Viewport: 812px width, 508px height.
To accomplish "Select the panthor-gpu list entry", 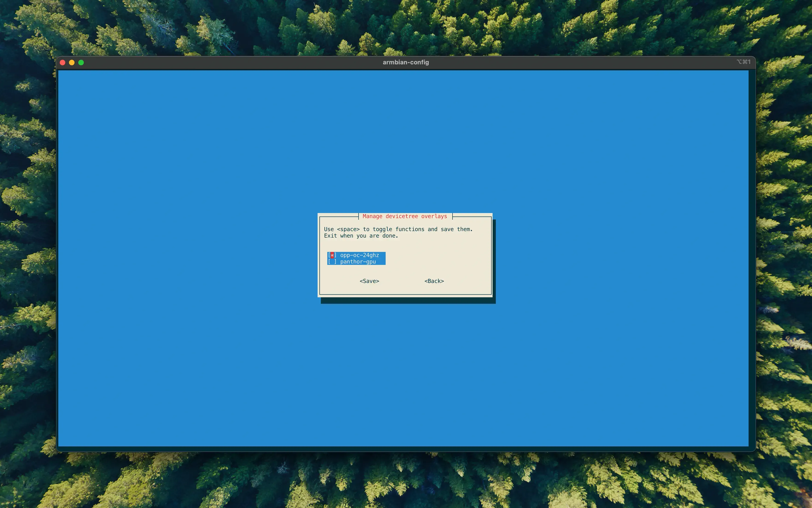I will point(358,262).
